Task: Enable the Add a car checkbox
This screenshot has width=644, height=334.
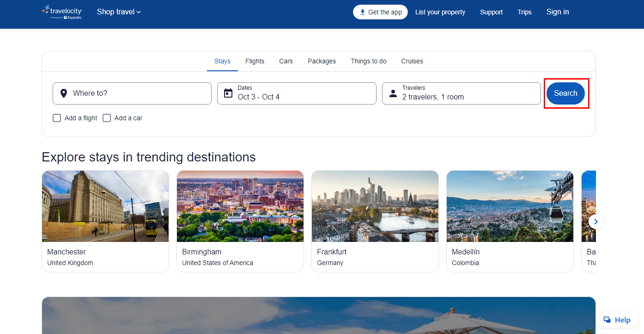Action: pyautogui.click(x=107, y=118)
